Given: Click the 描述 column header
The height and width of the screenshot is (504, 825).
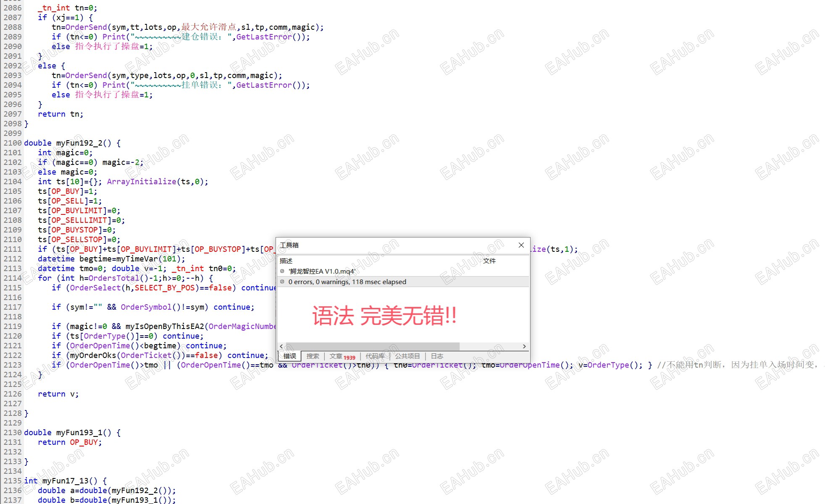Looking at the screenshot, I should tap(286, 261).
